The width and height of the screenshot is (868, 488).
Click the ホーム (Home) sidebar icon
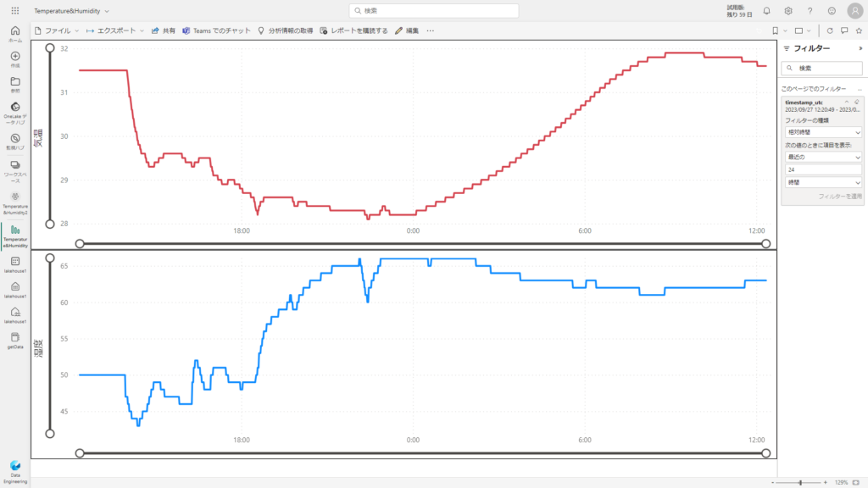click(x=14, y=34)
